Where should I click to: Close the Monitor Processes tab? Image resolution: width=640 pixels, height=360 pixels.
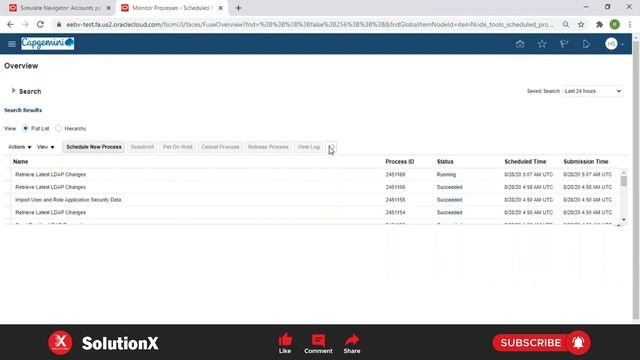pos(220,8)
